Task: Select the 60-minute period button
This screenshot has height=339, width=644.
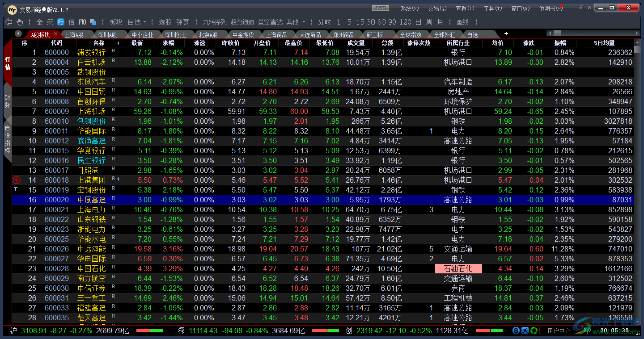Action: (x=381, y=22)
